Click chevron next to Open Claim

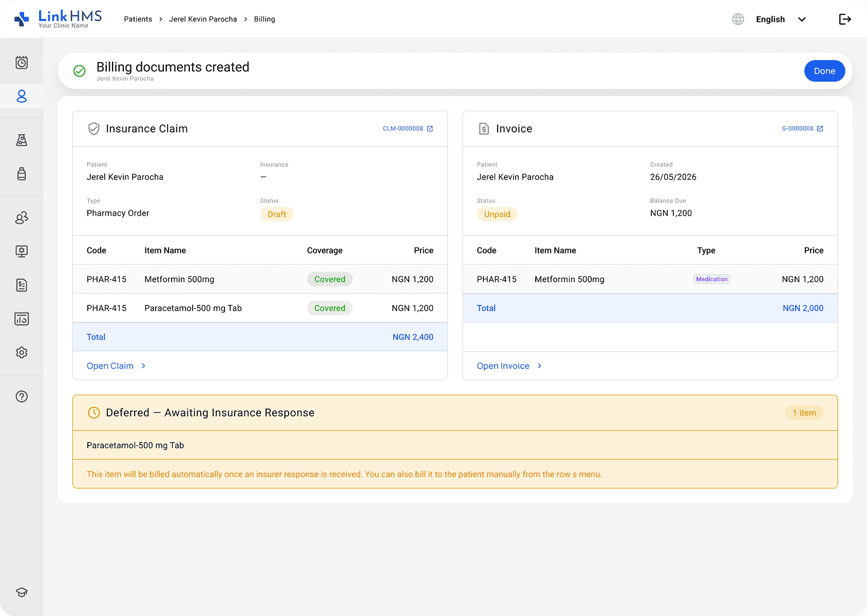click(143, 366)
